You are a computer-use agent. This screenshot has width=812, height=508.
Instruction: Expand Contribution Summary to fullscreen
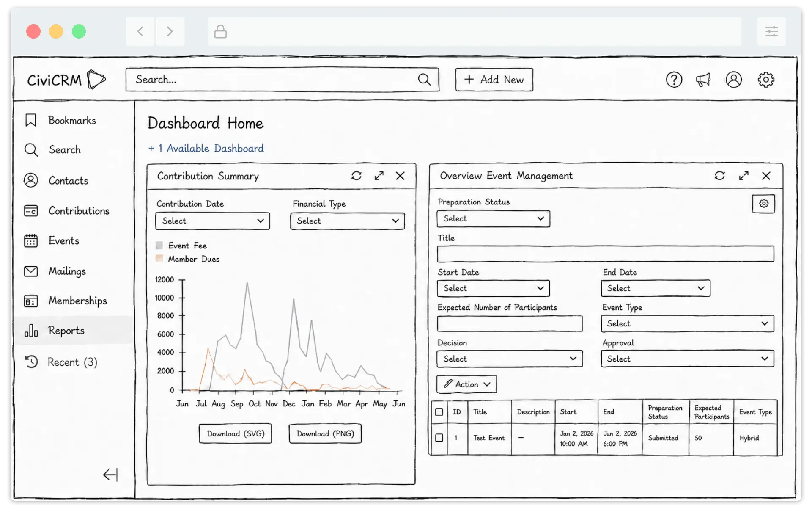coord(379,176)
